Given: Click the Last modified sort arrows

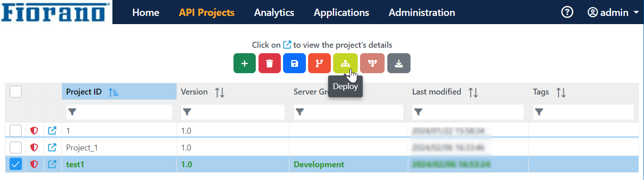Looking at the screenshot, I should click(x=473, y=92).
